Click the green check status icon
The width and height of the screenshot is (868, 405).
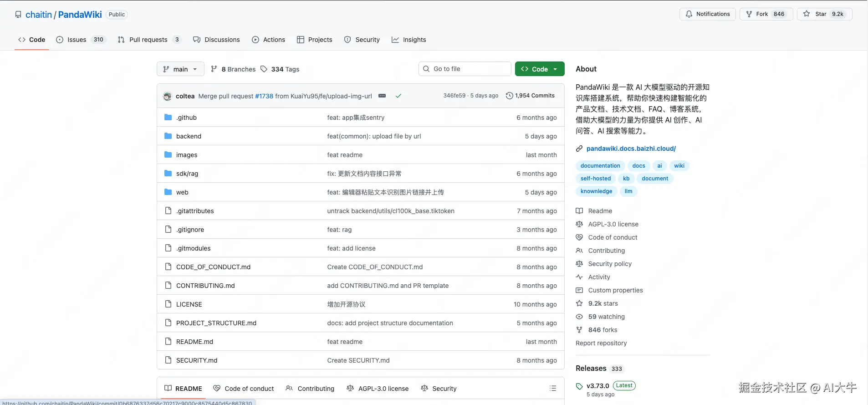398,96
